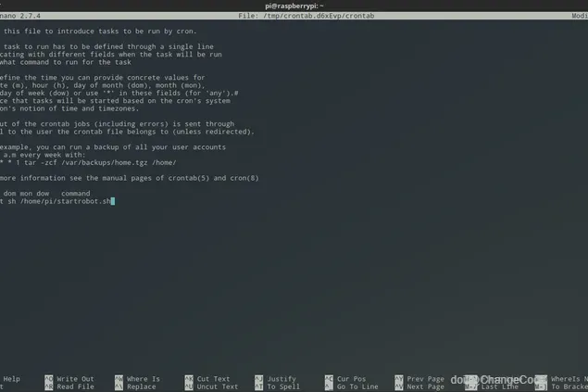Viewport: 588px width, 392px height.
Task: Click the pi@raspberrypi window title bar
Action: point(294,6)
